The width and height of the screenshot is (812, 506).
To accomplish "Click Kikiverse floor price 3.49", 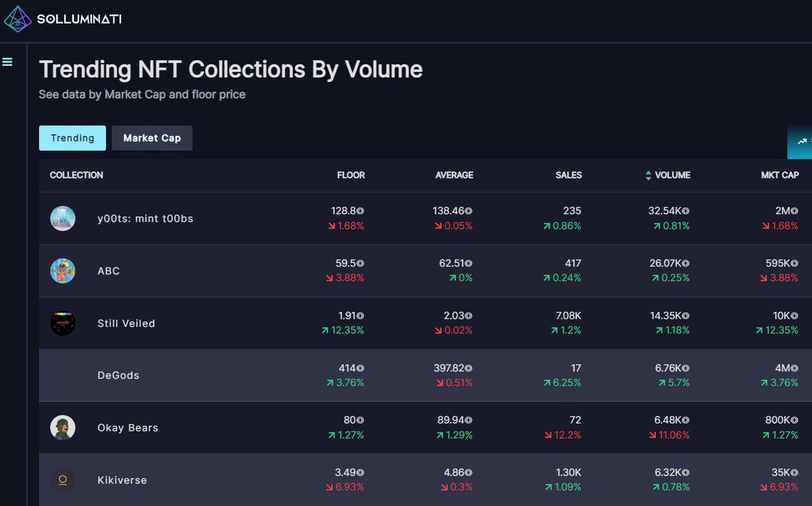I will 351,473.
